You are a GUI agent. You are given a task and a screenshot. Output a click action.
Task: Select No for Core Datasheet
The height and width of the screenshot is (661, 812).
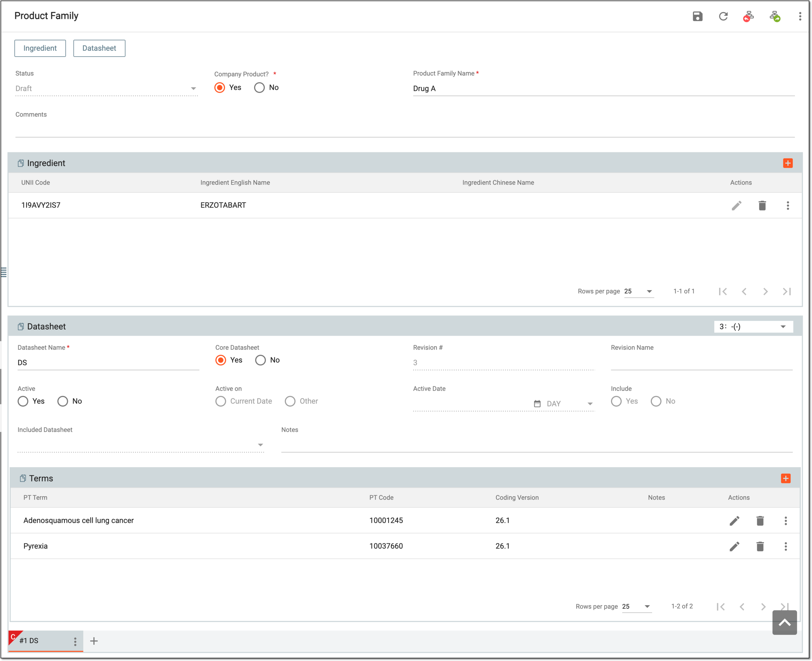pos(260,360)
